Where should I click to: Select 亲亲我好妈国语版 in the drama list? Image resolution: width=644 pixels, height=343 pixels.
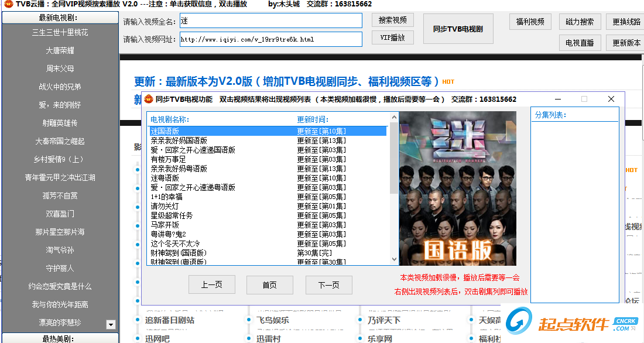pyautogui.click(x=179, y=140)
